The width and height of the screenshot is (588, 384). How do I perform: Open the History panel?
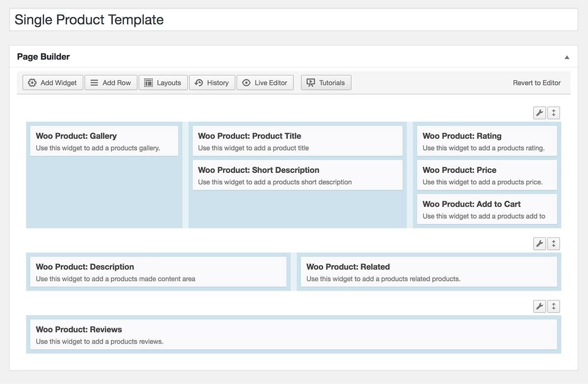coord(212,82)
